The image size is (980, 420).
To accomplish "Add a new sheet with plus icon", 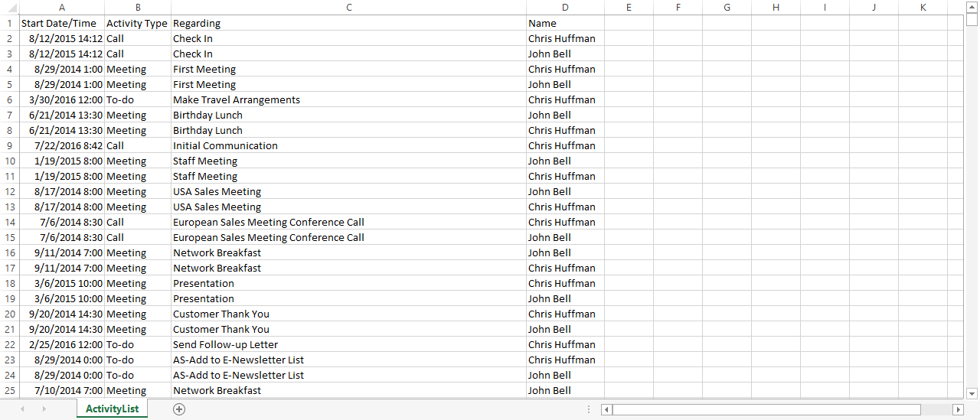I will pyautogui.click(x=179, y=409).
